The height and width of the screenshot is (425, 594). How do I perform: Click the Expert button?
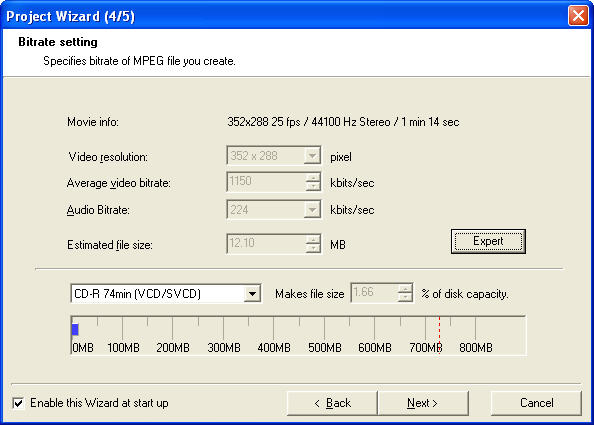[x=488, y=241]
